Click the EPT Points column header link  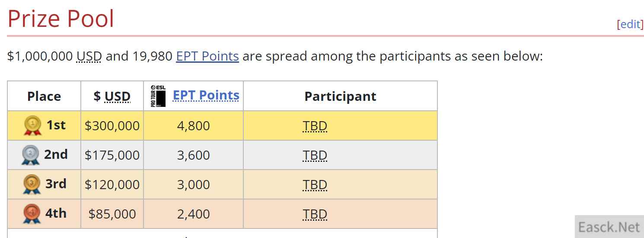click(206, 95)
